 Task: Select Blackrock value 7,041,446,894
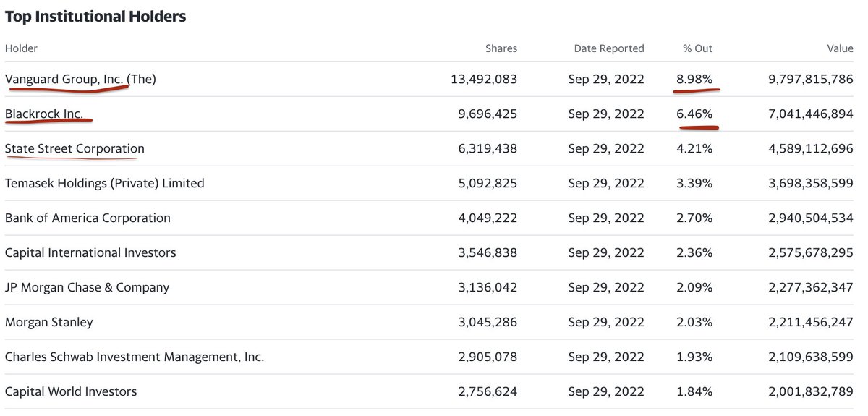[x=811, y=114]
